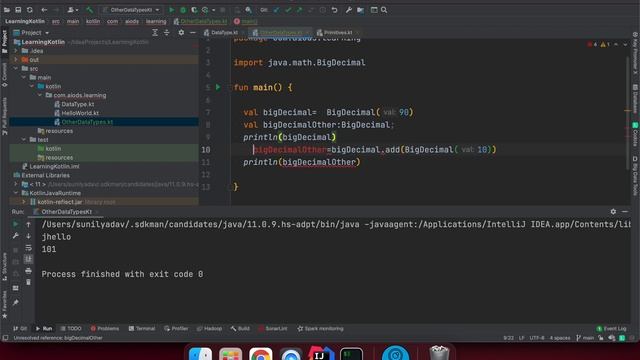
Task: Click the Save All toolbar icon
Action: [x=18, y=10]
